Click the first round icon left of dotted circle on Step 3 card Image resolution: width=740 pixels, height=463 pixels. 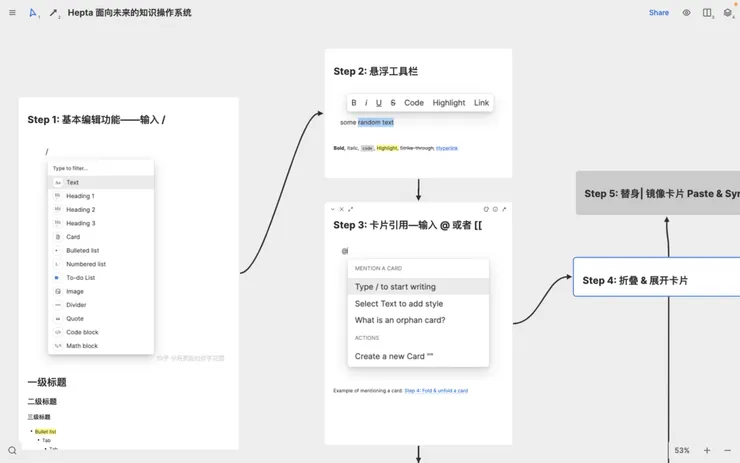click(486, 209)
